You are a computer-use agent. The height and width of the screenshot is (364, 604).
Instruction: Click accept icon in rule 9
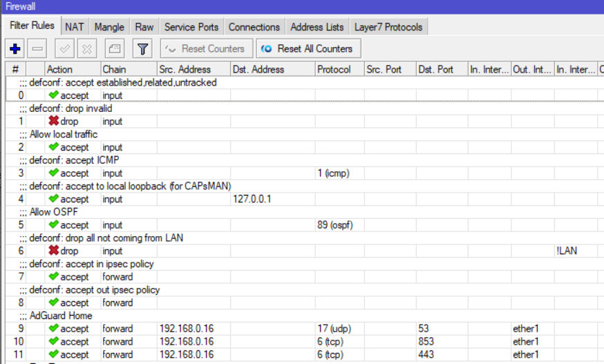click(x=53, y=328)
